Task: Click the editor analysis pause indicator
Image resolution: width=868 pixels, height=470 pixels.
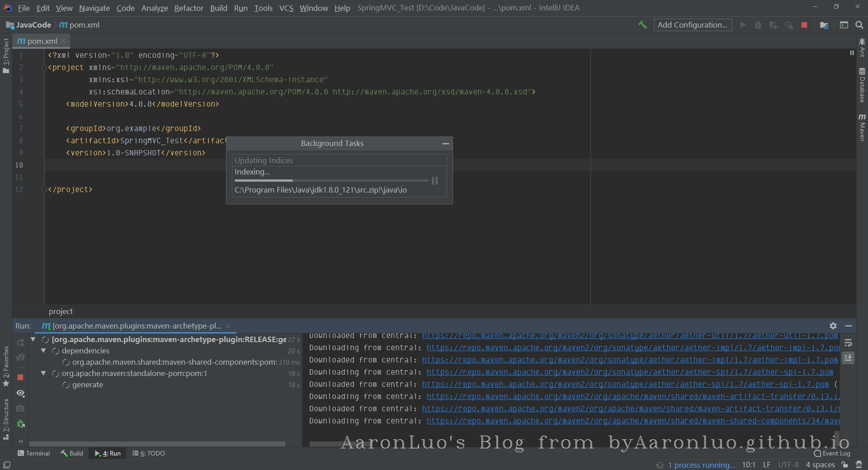Action: pyautogui.click(x=852, y=53)
